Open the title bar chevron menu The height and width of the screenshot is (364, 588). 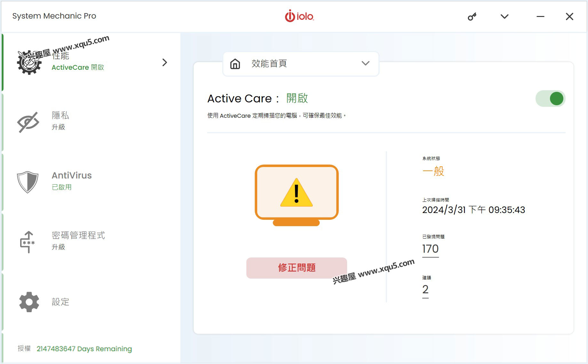pos(505,17)
